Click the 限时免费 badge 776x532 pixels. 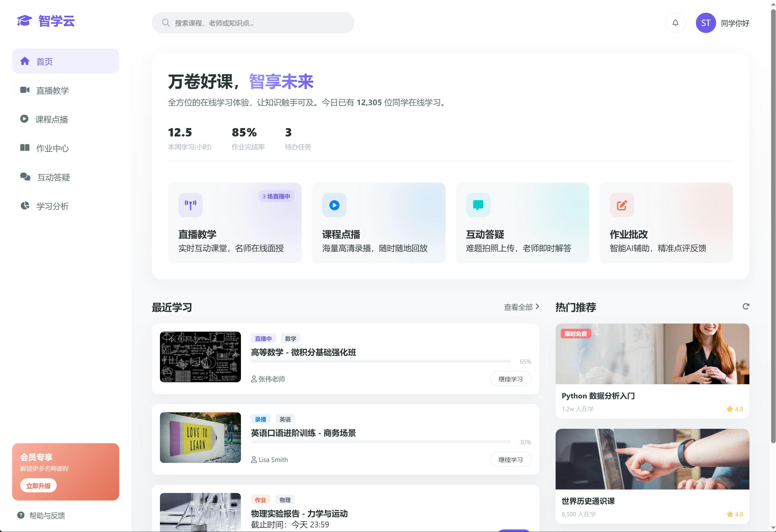(576, 334)
